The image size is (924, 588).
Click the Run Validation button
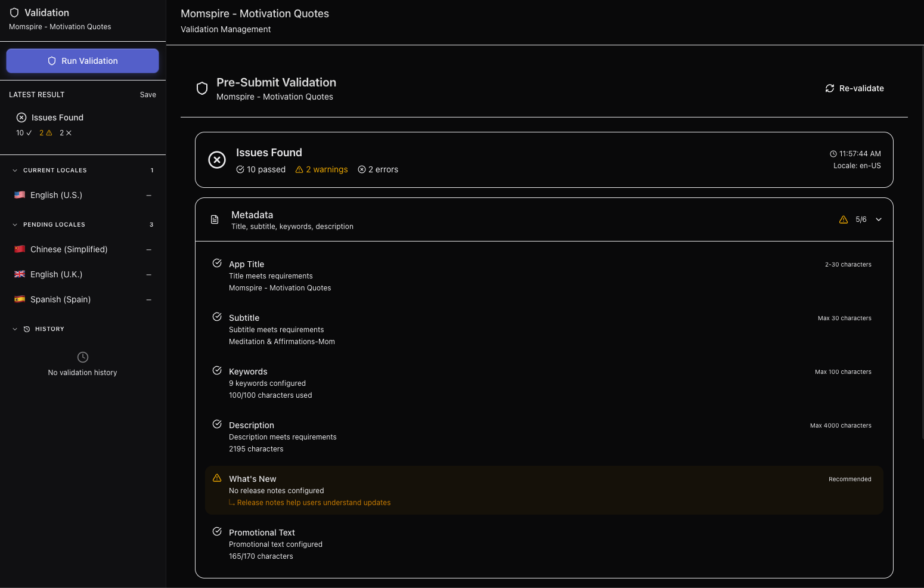[x=82, y=60]
